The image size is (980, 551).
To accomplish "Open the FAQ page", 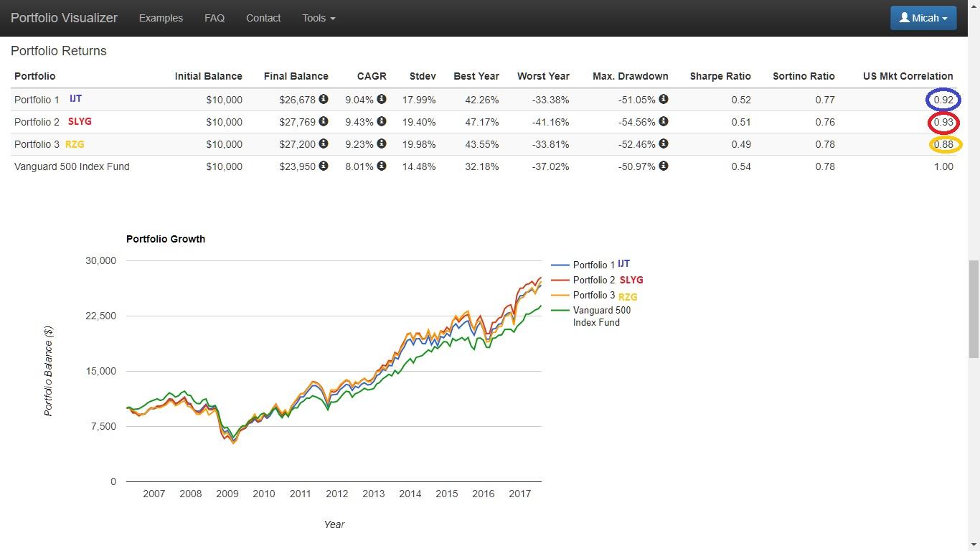I will [x=215, y=18].
